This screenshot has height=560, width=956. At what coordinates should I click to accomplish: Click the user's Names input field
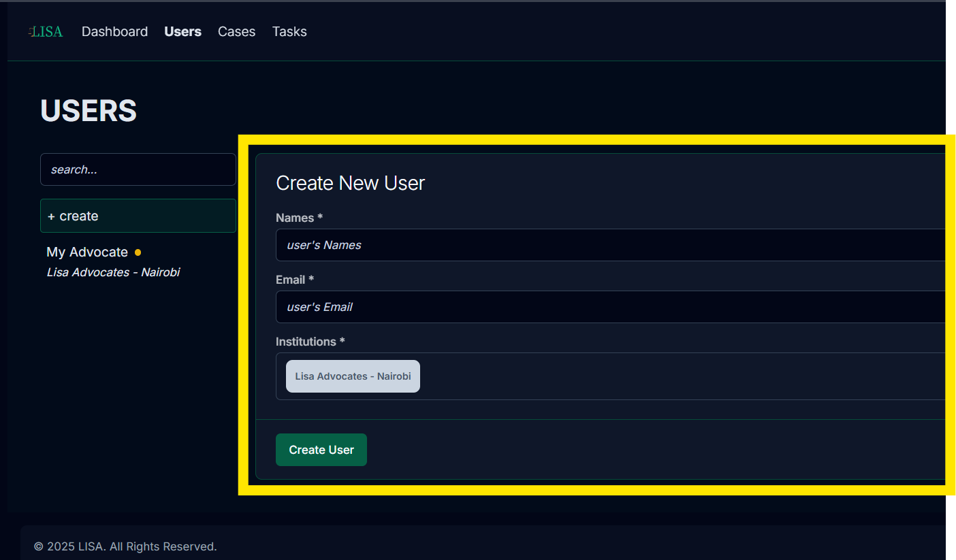tap(477, 244)
